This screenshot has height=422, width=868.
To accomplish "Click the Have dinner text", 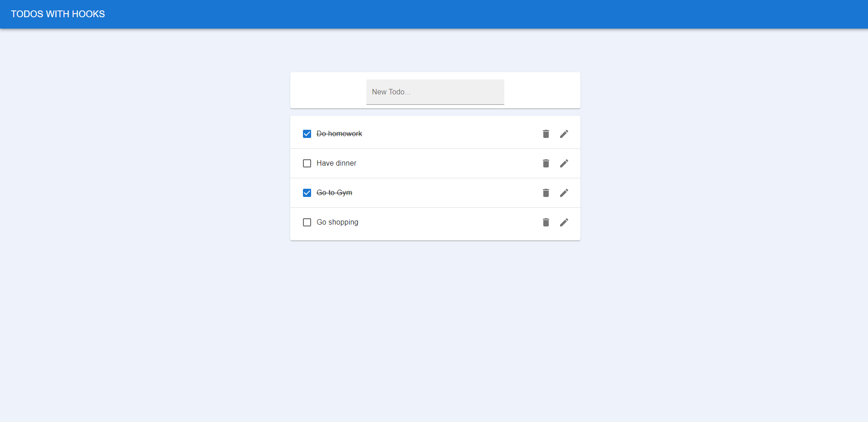I will 336,163.
